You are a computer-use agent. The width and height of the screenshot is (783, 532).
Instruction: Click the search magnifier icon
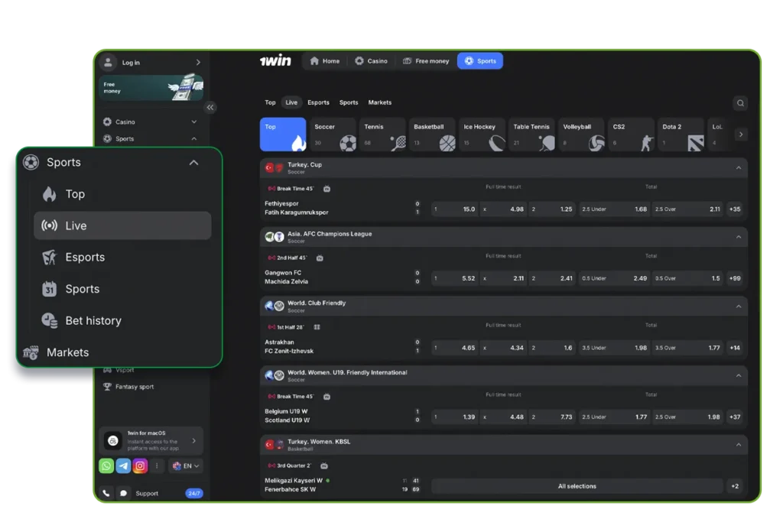click(739, 103)
